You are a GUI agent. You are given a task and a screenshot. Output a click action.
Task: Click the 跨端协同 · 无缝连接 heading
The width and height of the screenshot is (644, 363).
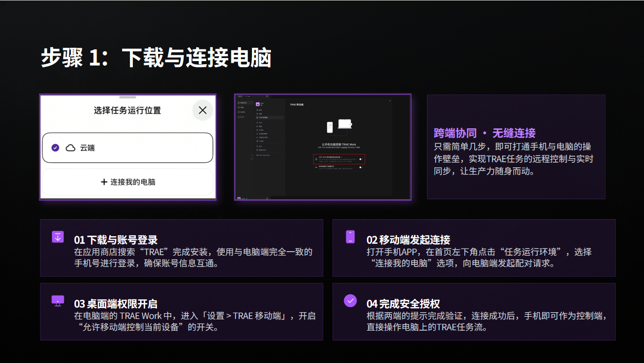click(x=485, y=133)
